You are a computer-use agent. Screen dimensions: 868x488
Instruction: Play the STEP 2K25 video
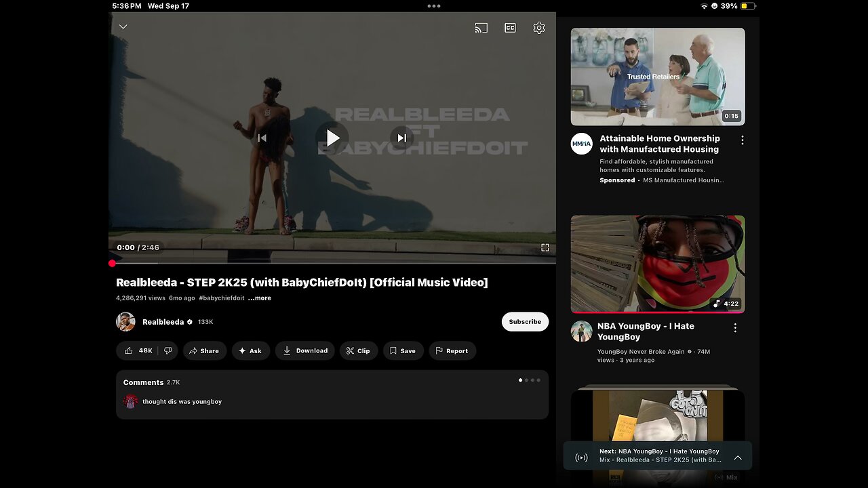(332, 138)
